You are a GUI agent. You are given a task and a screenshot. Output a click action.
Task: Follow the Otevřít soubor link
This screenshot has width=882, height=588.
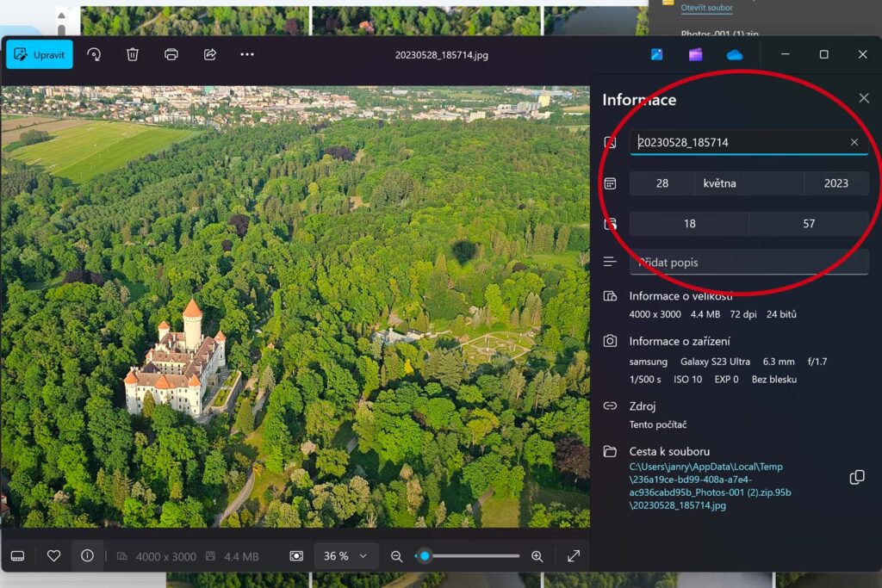706,8
